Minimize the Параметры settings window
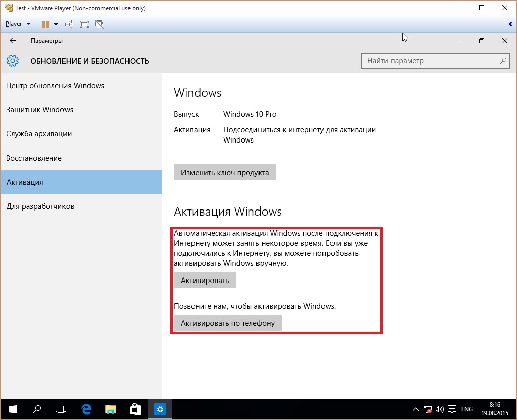 (459, 41)
